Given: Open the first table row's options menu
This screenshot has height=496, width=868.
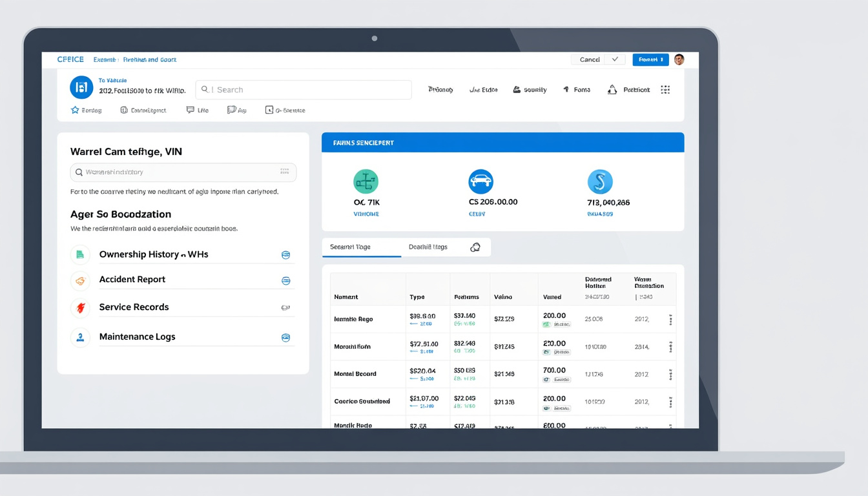Looking at the screenshot, I should [x=670, y=320].
